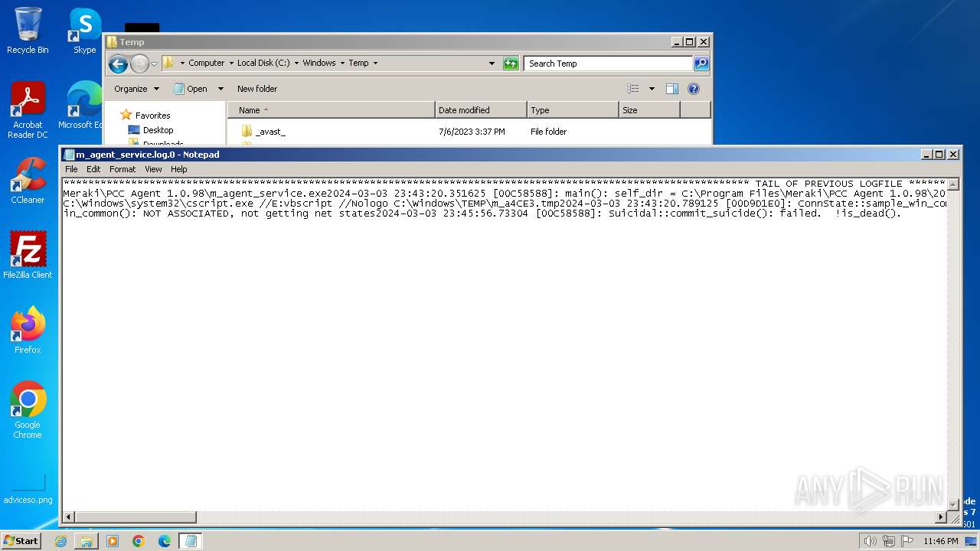The width and height of the screenshot is (980, 551).
Task: Change the Explorer view icon
Action: [633, 89]
